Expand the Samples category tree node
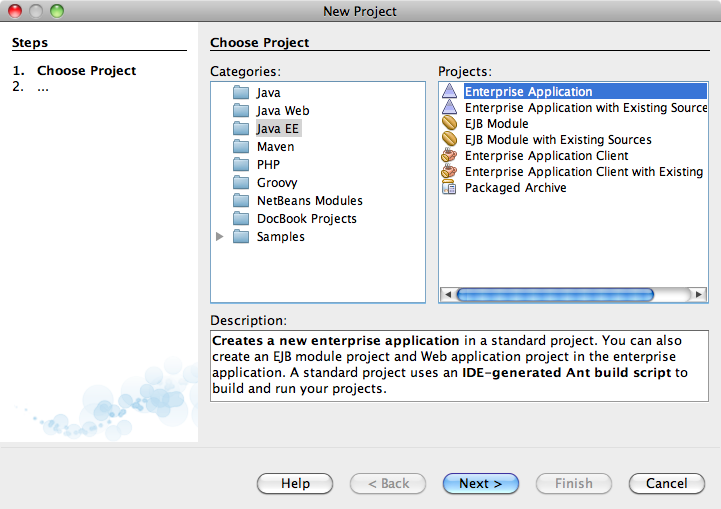The width and height of the screenshot is (721, 509). coord(220,236)
